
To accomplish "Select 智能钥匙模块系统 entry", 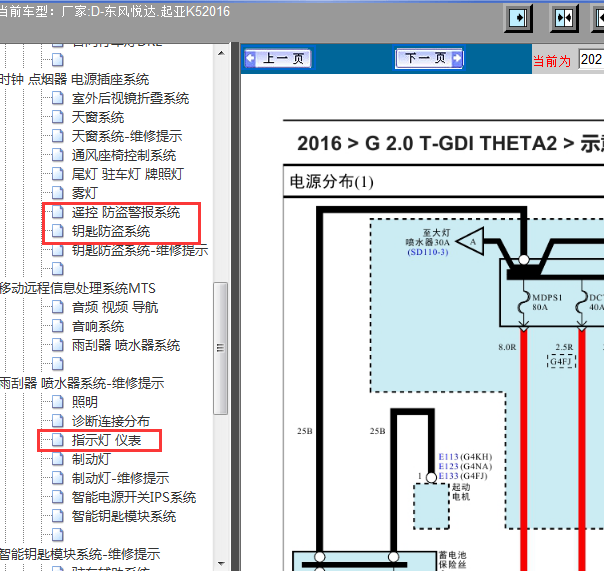I will coord(124,516).
